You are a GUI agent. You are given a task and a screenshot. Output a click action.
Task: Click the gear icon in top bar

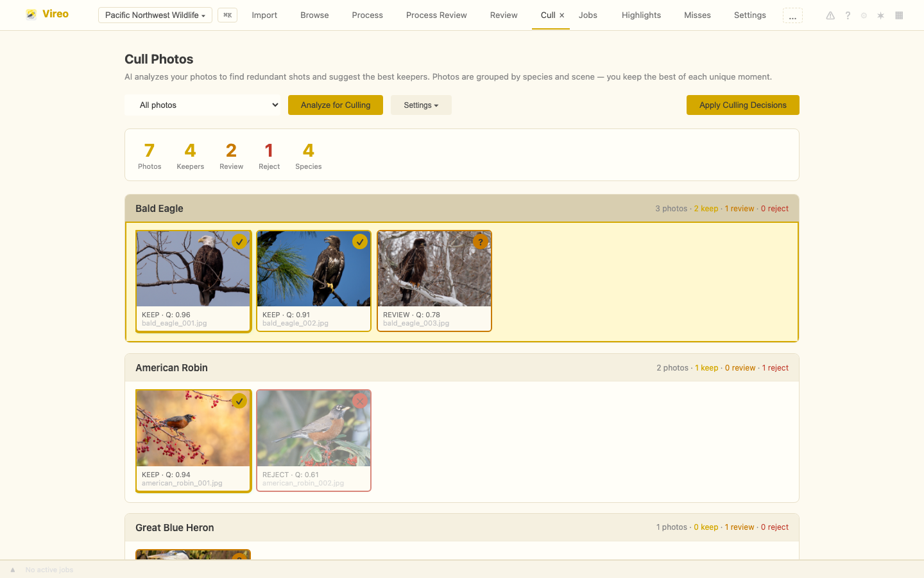click(x=864, y=15)
